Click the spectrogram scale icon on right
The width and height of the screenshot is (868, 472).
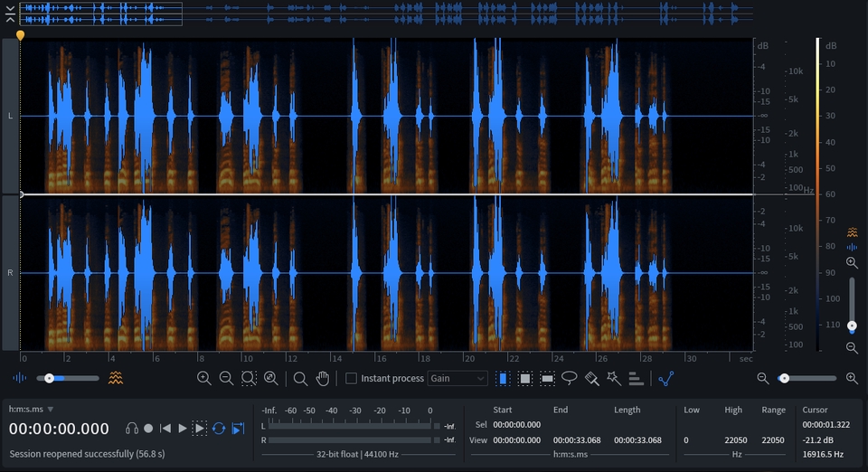click(x=852, y=231)
